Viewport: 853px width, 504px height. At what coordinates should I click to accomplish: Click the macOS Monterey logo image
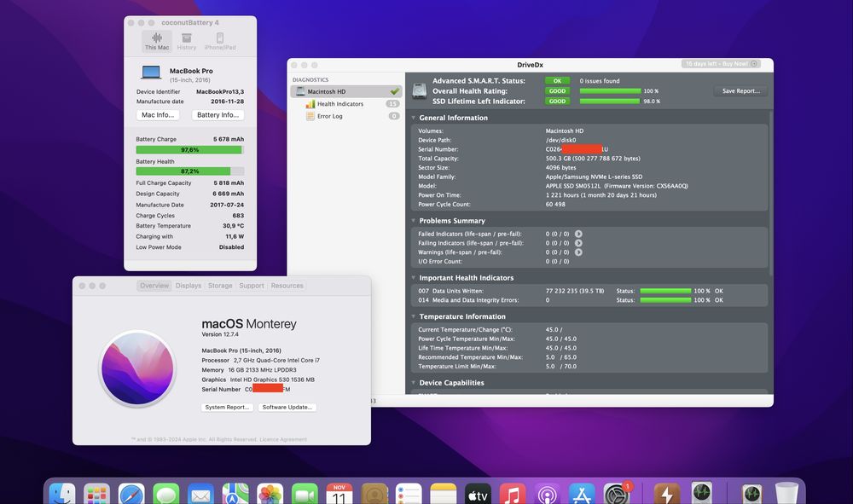[137, 368]
